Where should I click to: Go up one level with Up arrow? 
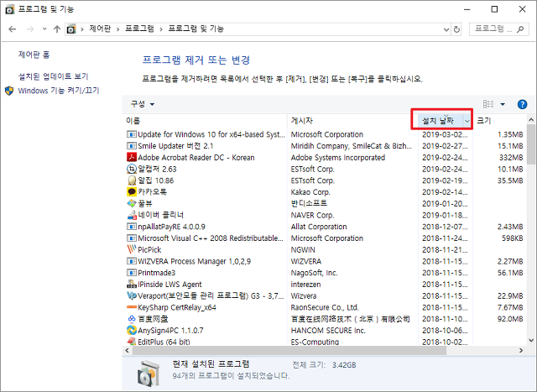[57, 29]
